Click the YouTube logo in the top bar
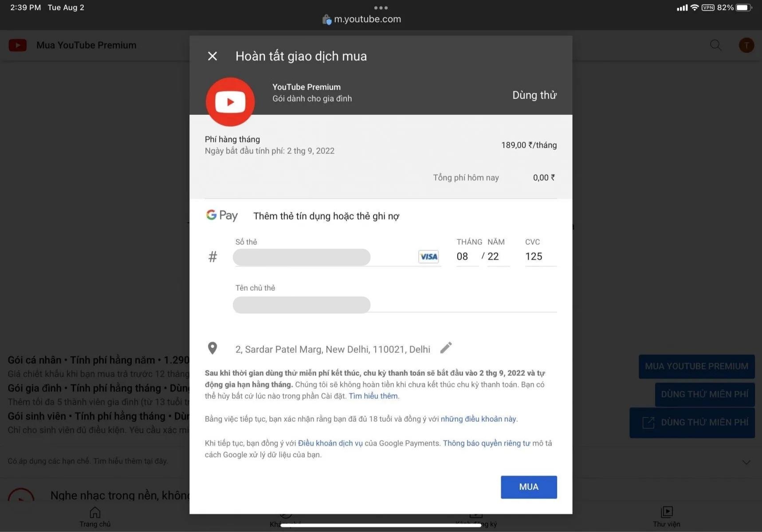Image resolution: width=762 pixels, height=532 pixels. (x=17, y=45)
